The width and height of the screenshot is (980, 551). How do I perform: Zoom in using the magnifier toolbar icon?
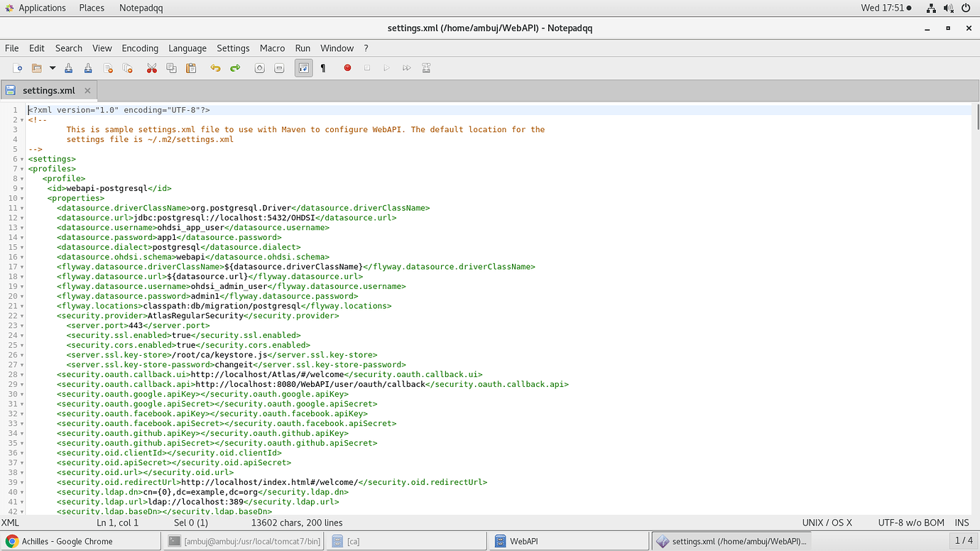pyautogui.click(x=258, y=67)
